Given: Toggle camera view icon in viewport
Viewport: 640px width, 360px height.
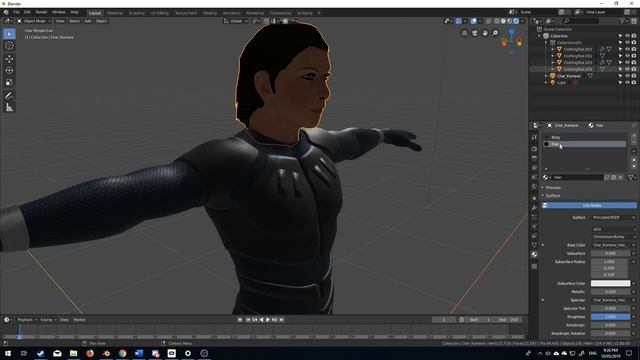Looking at the screenshot, I should [x=475, y=33].
